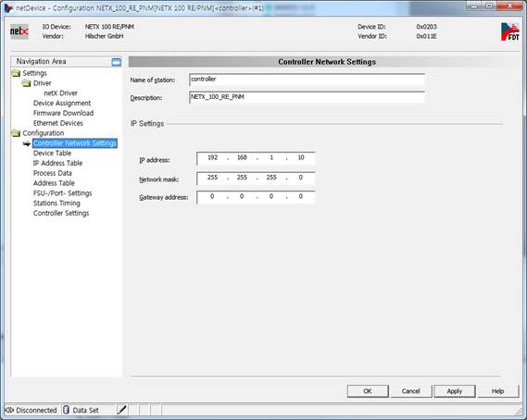Collapse the Navigation Area panel icon

tap(116, 62)
